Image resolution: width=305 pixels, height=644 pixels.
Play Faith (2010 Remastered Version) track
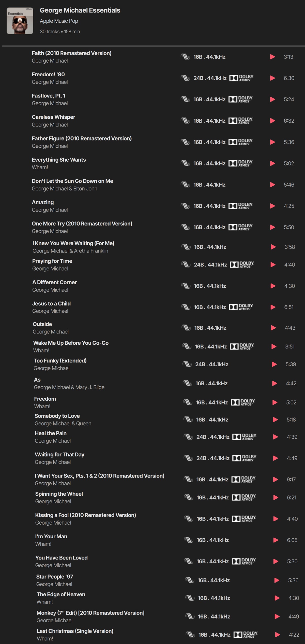pos(272,57)
